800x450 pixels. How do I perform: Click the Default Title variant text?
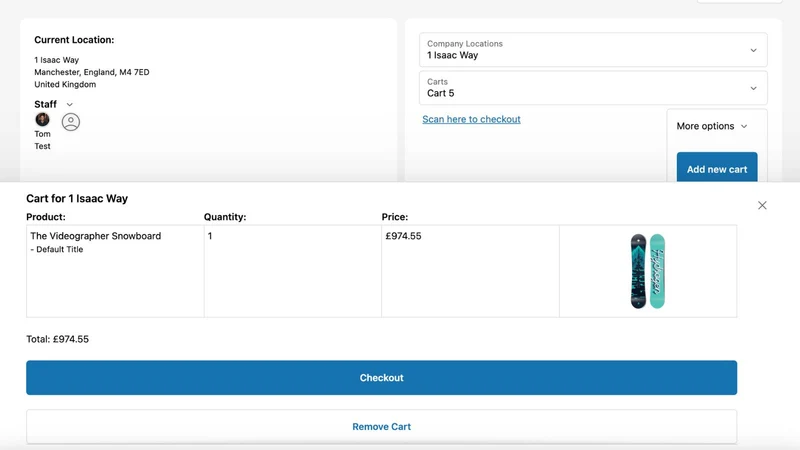[x=57, y=249]
